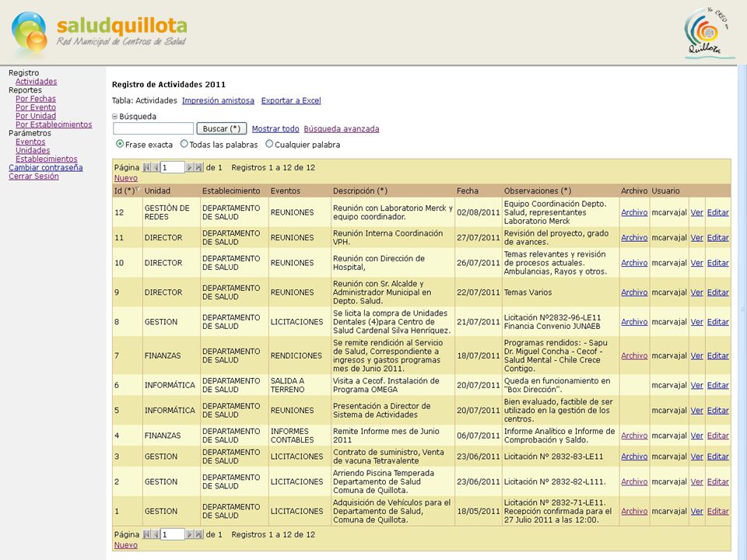
Task: Open Archivo link for record 9
Action: coord(634,292)
